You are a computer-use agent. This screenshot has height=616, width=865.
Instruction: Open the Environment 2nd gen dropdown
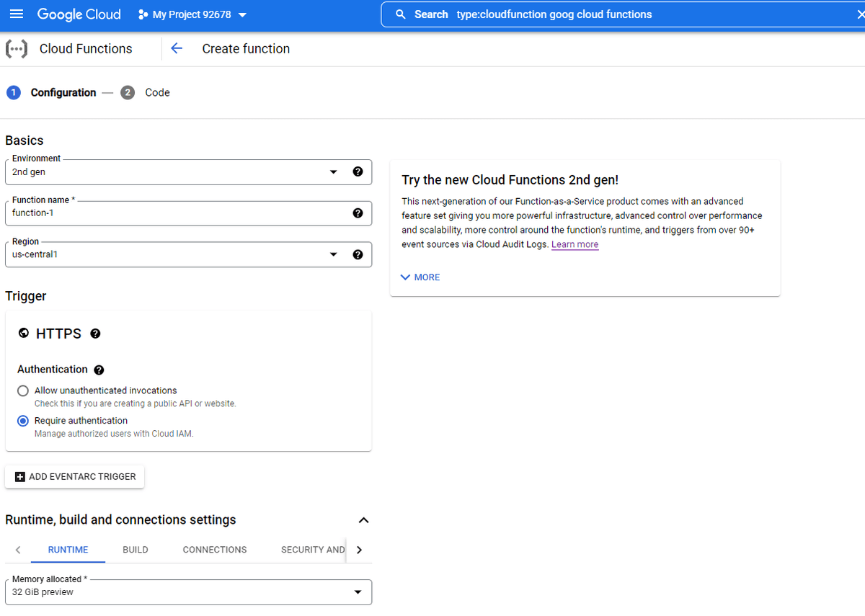[188, 172]
